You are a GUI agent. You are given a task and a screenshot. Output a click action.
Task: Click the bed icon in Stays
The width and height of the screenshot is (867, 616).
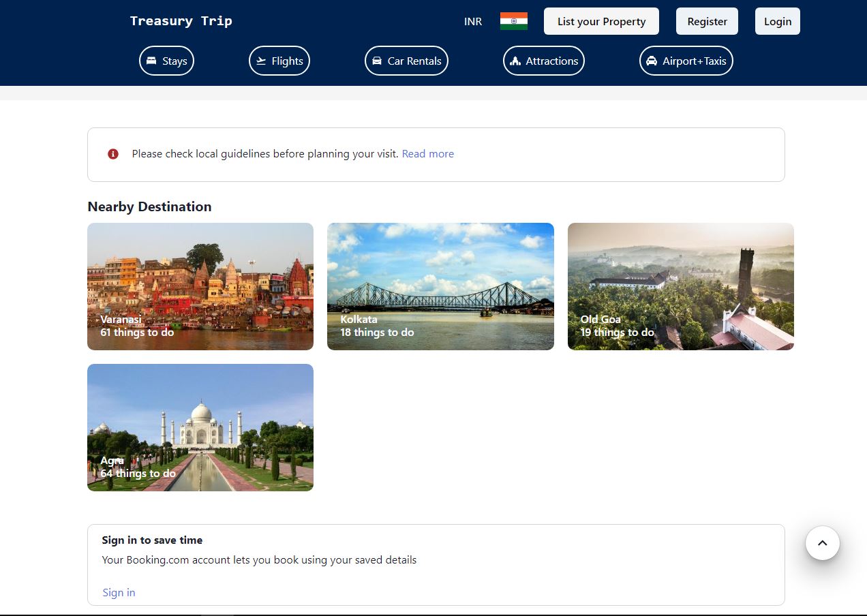pyautogui.click(x=151, y=61)
